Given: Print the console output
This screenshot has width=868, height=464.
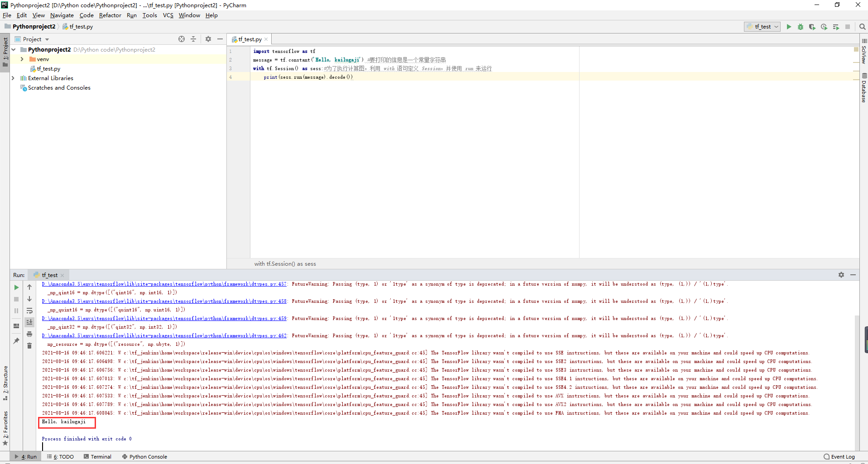Looking at the screenshot, I should (x=29, y=334).
